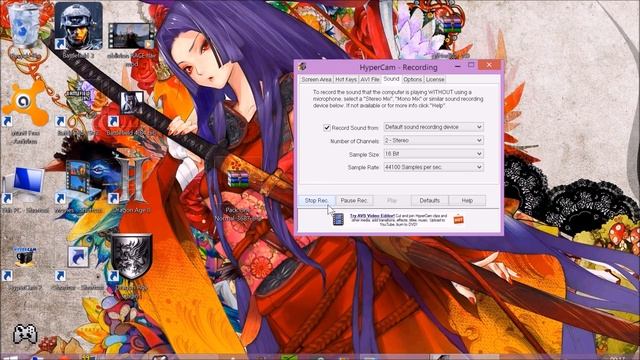This screenshot has width=640, height=360.
Task: Switch to the Options tab
Action: tap(413, 80)
